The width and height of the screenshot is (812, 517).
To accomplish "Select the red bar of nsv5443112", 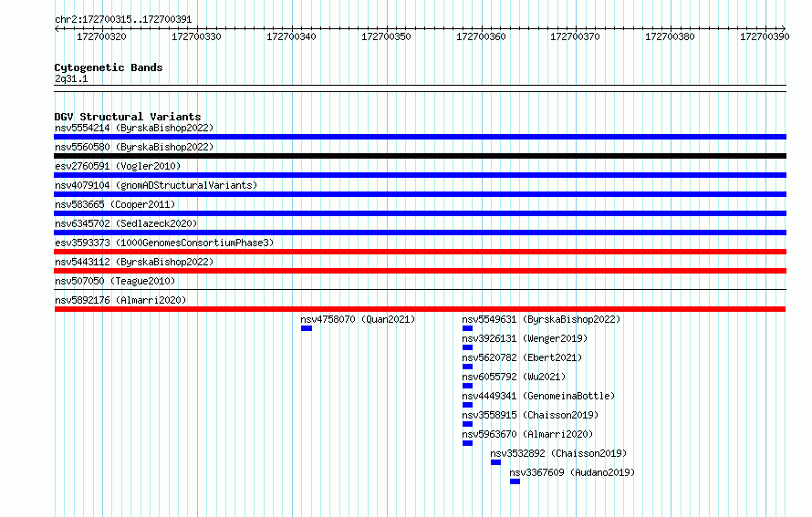I will point(420,271).
